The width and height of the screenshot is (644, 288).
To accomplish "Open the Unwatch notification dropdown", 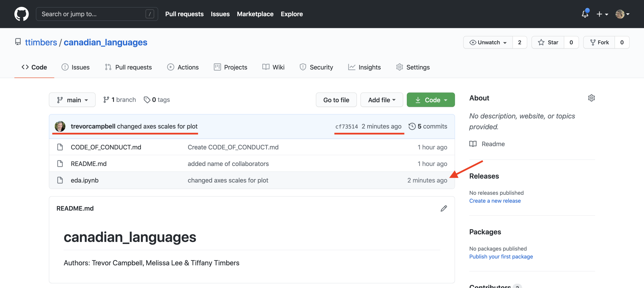I will pyautogui.click(x=488, y=42).
